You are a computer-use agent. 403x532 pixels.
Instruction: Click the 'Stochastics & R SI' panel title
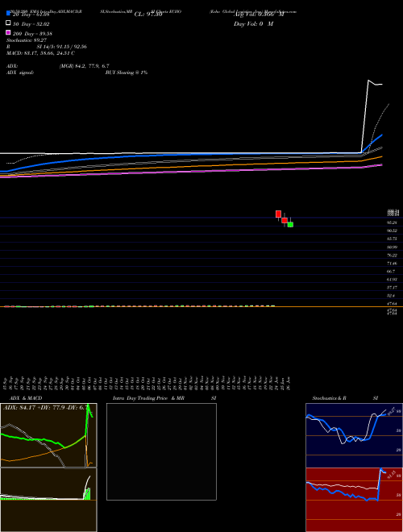coord(345,398)
